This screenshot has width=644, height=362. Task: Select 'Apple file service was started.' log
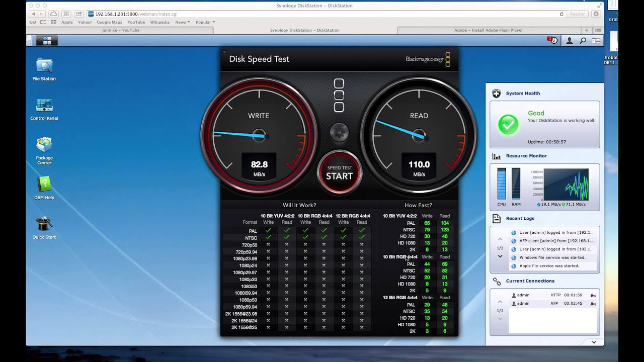click(x=552, y=265)
